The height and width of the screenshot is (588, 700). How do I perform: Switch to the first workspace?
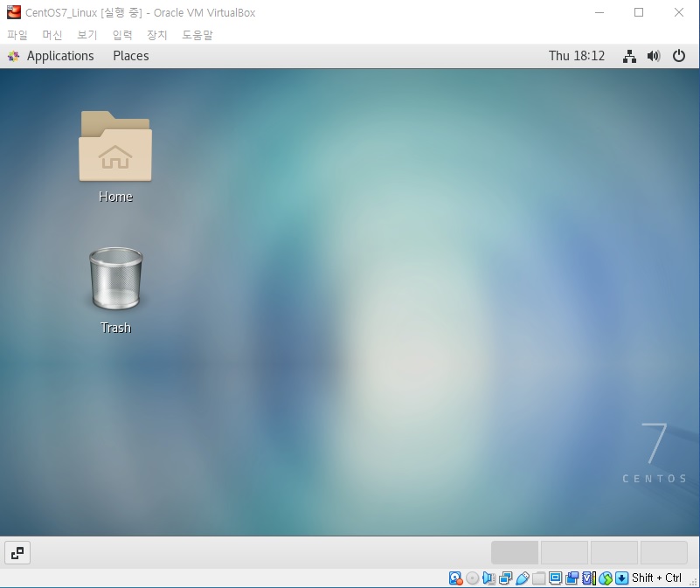pos(514,553)
